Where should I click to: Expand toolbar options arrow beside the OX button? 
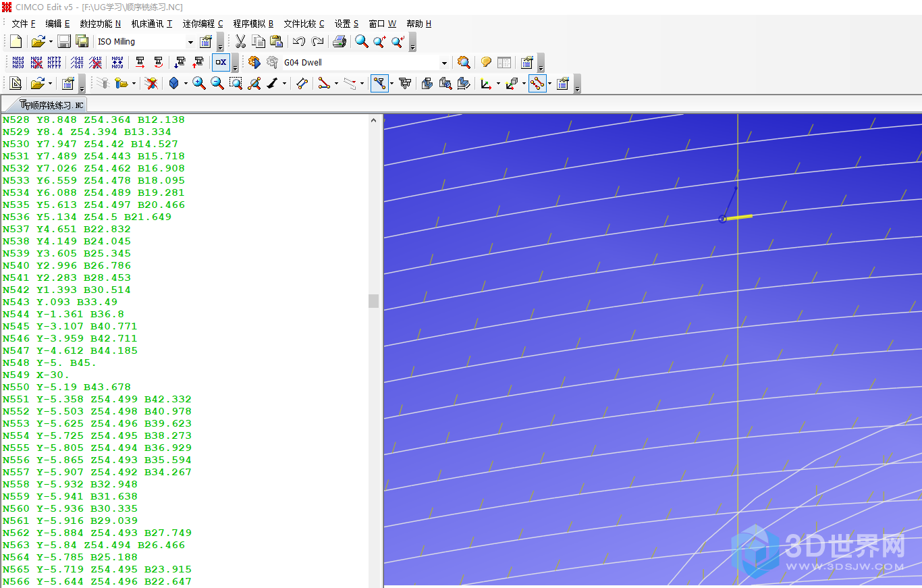[236, 63]
